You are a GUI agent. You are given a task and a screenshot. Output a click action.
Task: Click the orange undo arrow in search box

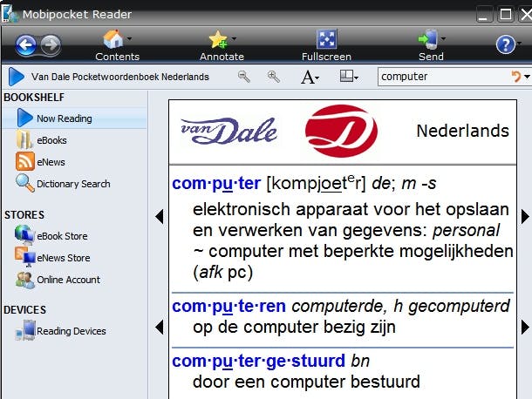[x=516, y=77]
